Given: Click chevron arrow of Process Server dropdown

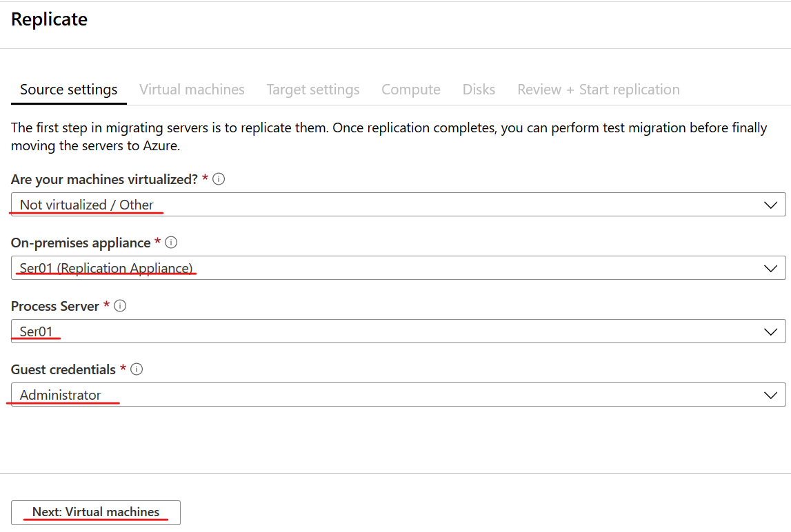Looking at the screenshot, I should point(771,331).
